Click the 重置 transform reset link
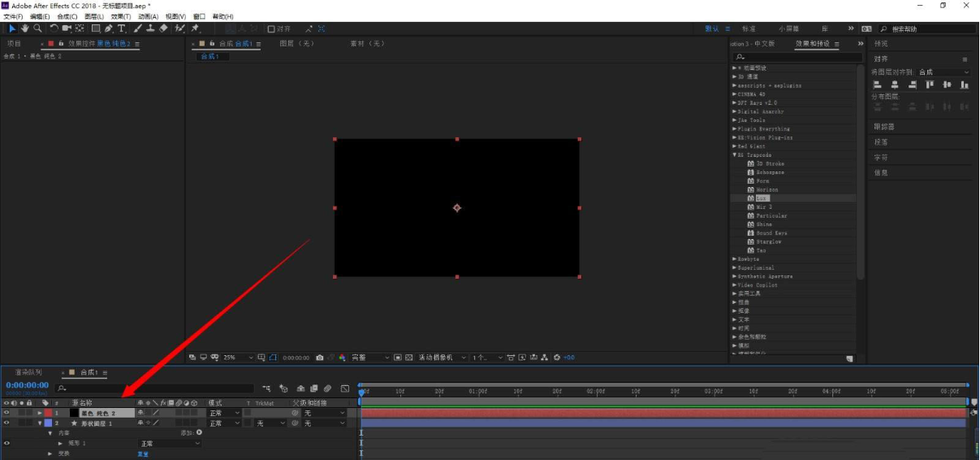The image size is (980, 460). click(x=143, y=453)
